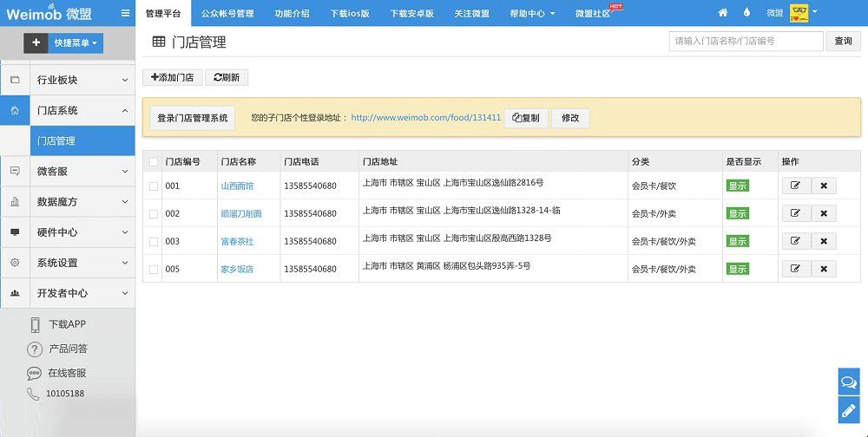Tick the checkbox for store 003
The width and height of the screenshot is (868, 437).
coord(154,242)
